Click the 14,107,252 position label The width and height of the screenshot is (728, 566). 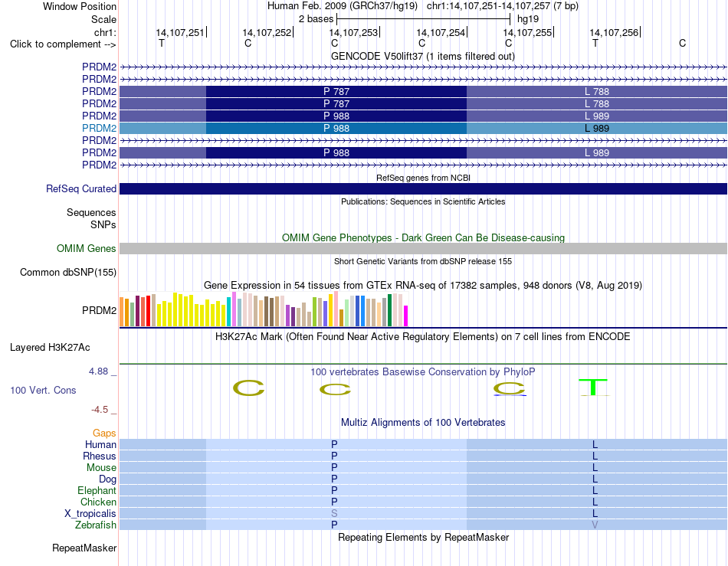point(267,32)
